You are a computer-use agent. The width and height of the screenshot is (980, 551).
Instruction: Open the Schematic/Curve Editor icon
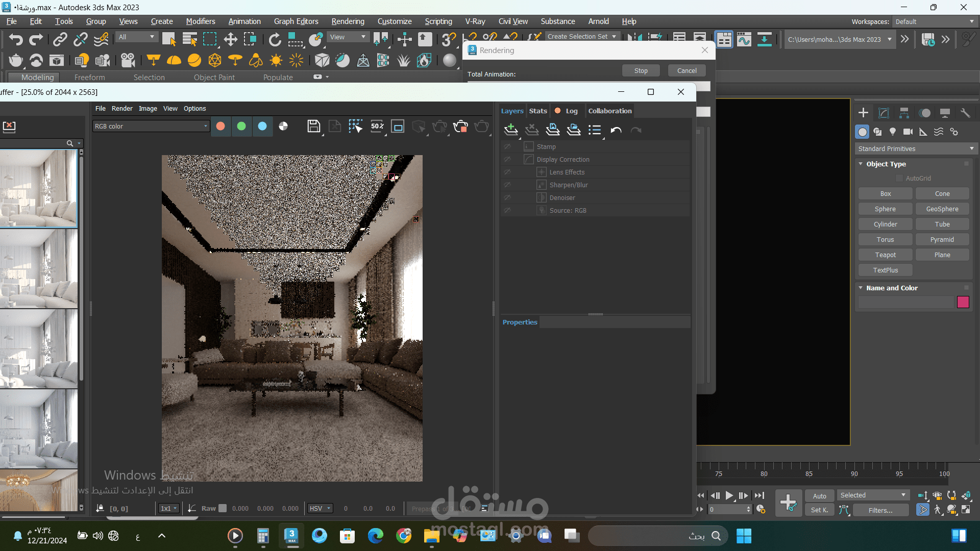pyautogui.click(x=744, y=39)
